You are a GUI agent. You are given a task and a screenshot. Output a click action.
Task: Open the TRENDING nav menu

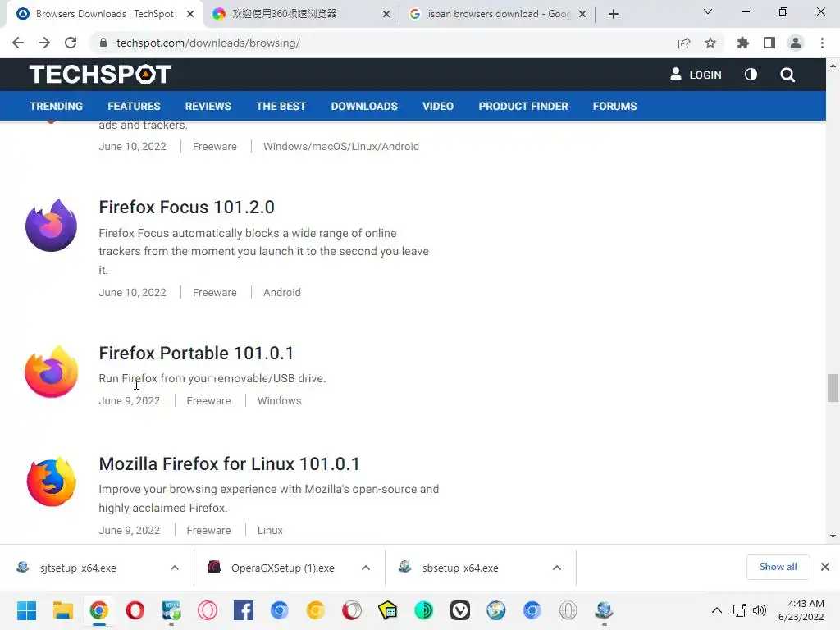click(x=57, y=106)
